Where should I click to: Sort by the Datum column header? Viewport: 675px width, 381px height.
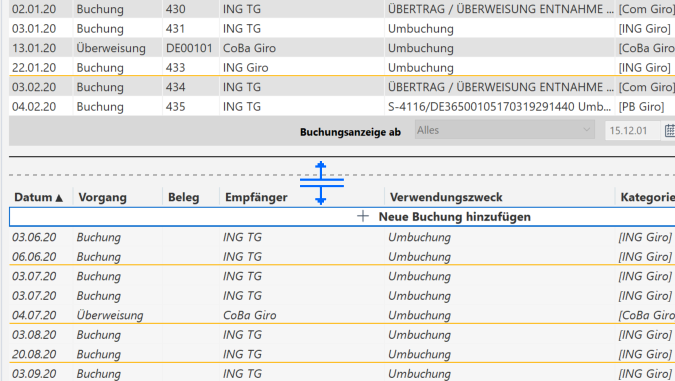pyautogui.click(x=38, y=197)
